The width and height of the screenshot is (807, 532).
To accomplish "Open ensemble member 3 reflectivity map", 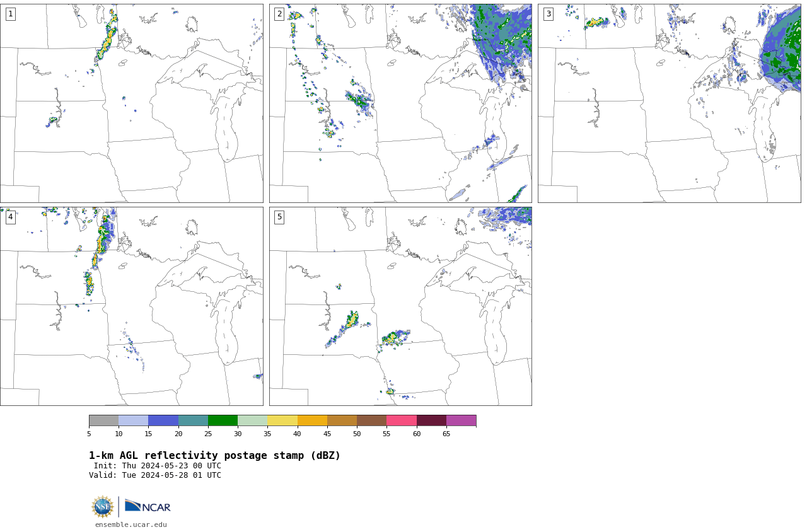I will click(x=670, y=103).
